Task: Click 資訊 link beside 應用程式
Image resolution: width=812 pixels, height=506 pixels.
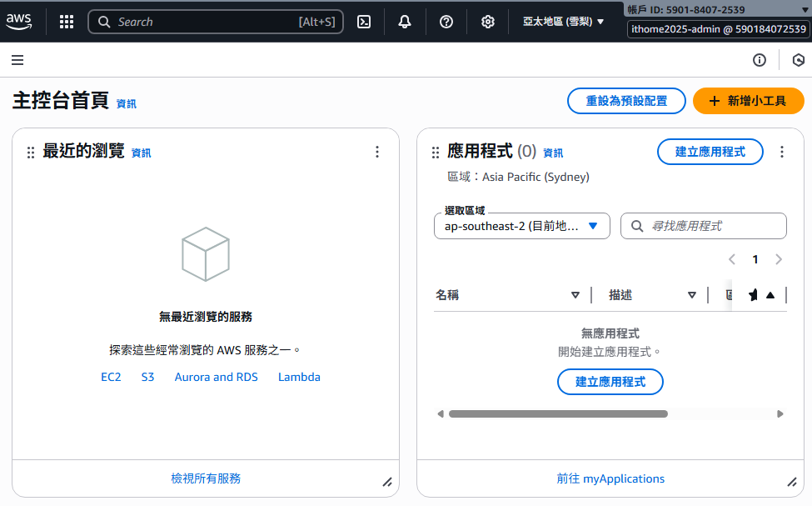Action: point(552,153)
